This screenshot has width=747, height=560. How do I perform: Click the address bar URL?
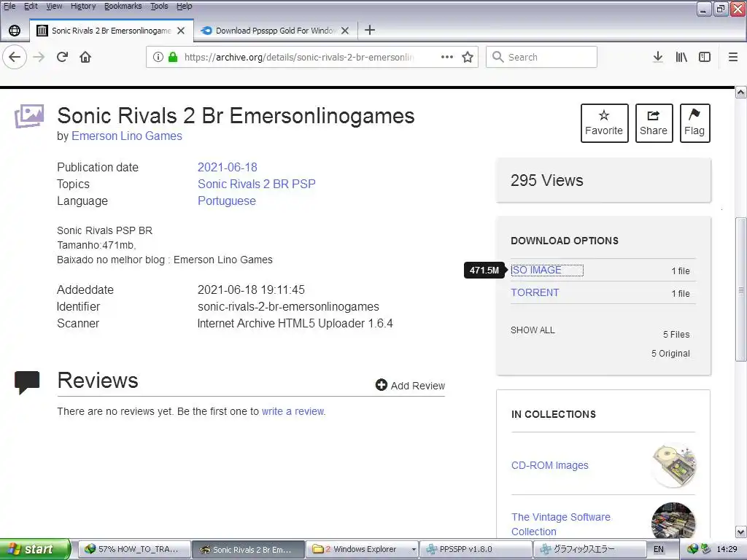(x=298, y=57)
